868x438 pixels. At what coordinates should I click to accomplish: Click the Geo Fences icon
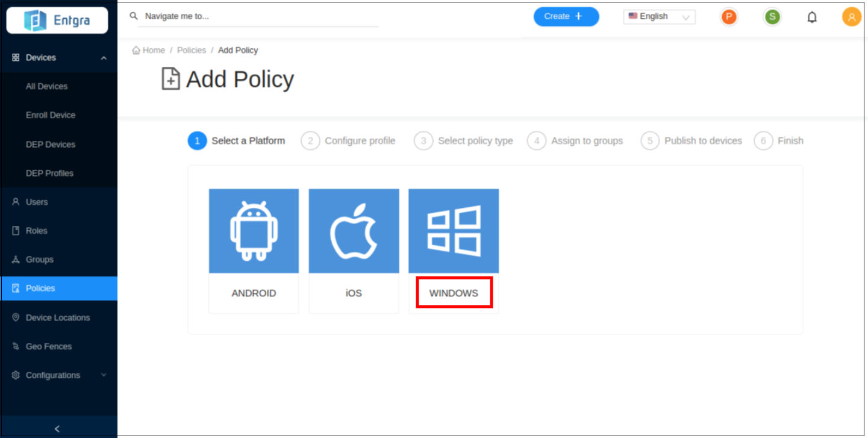pyautogui.click(x=16, y=346)
